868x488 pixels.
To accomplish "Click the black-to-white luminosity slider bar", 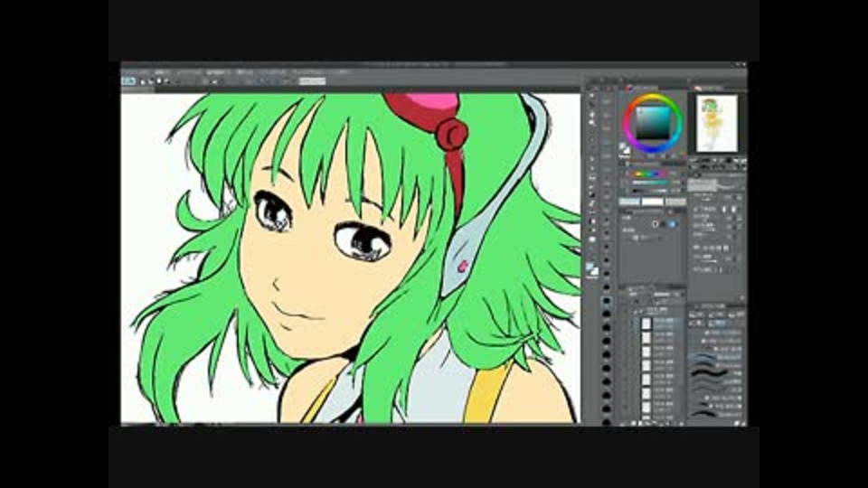I will pos(649,191).
